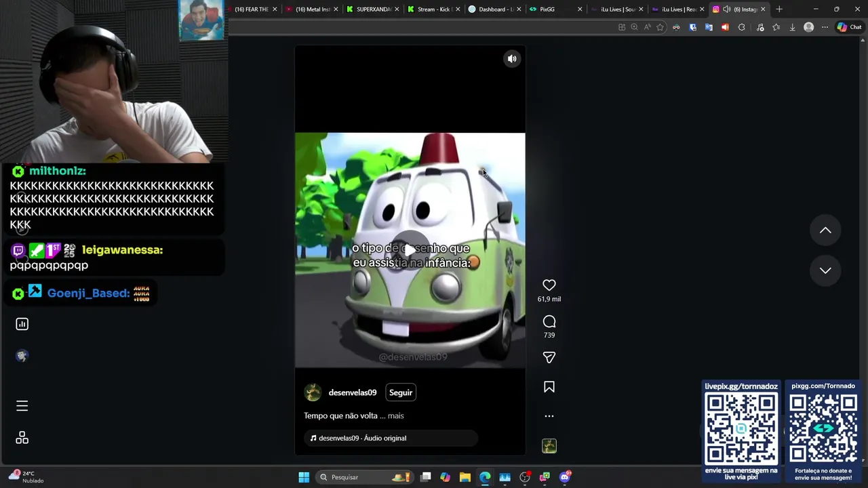Viewport: 868px width, 488px height.
Task: Open the browser settings three-dots menu
Action: tap(825, 27)
